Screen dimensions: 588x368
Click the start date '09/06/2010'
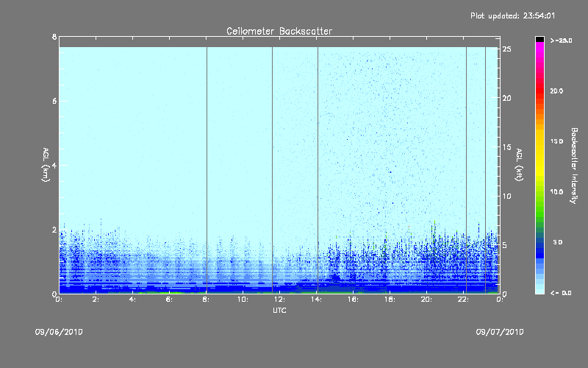coord(59,332)
